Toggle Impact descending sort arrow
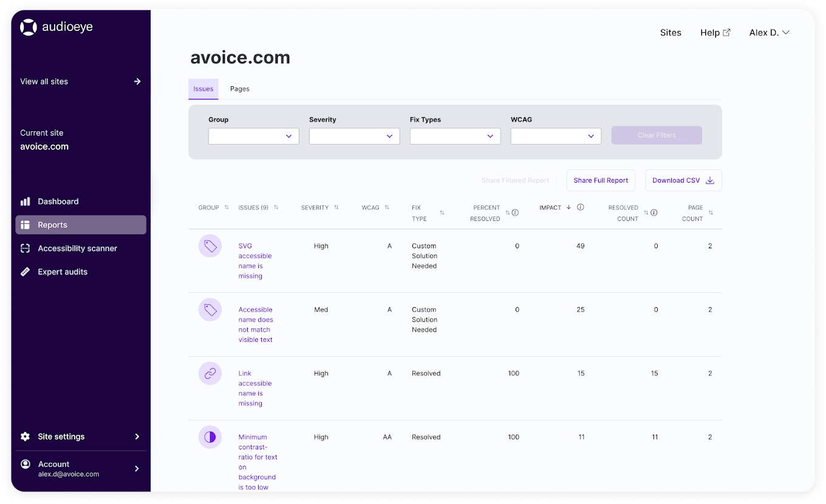Image resolution: width=826 pixels, height=504 pixels. point(568,207)
